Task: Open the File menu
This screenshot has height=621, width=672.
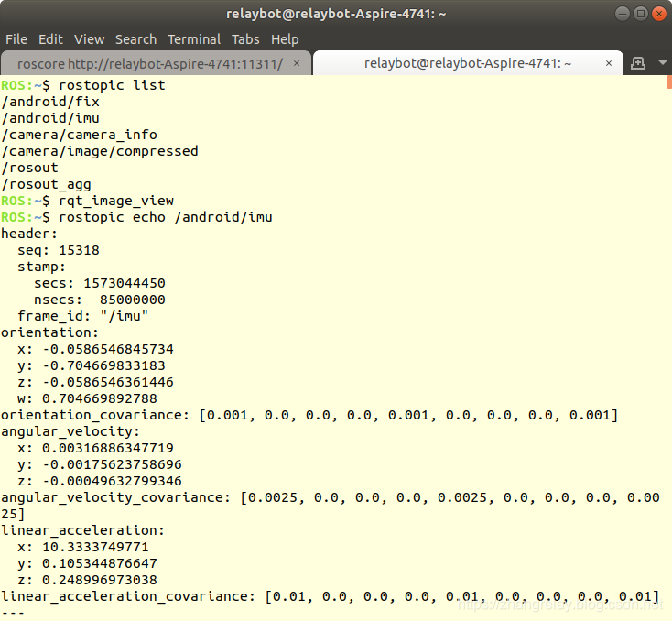Action: coord(16,39)
